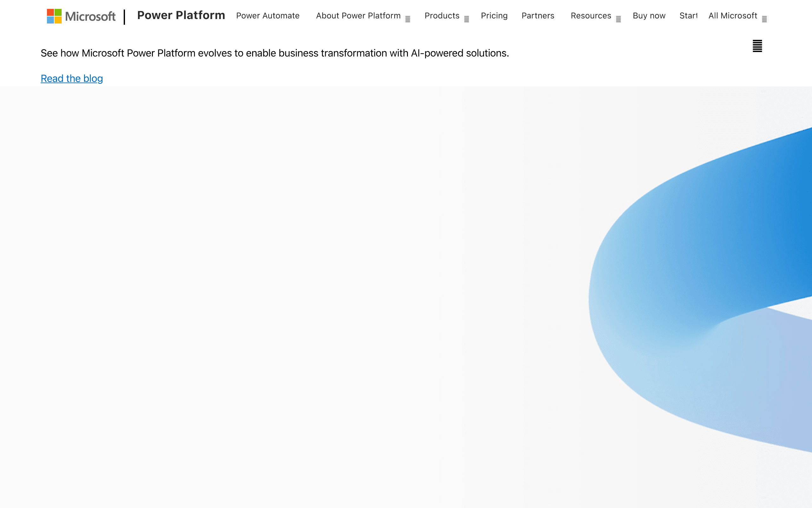Open the Pricing page
Image resolution: width=812 pixels, height=508 pixels.
(x=494, y=16)
